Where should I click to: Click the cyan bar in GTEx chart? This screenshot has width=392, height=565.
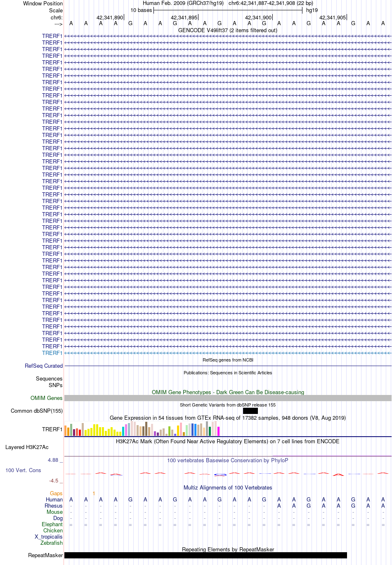(x=123, y=431)
